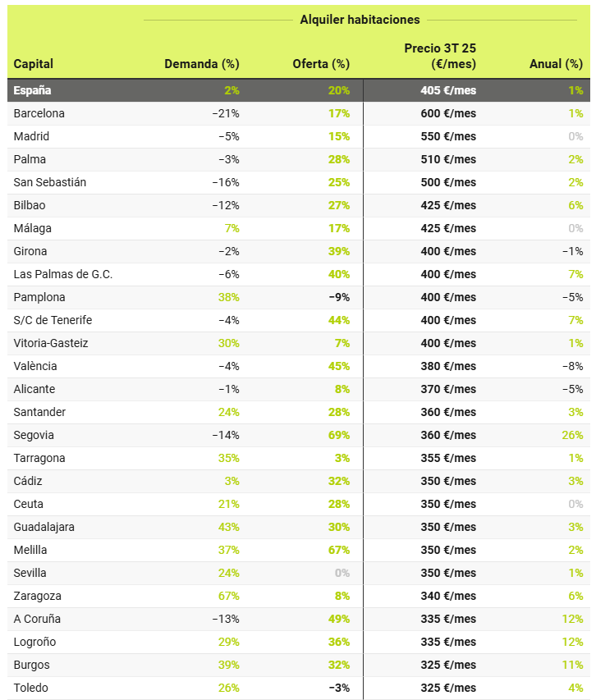Select the Las Palmas de G.C. row
This screenshot has height=700, width=596.
63,274
